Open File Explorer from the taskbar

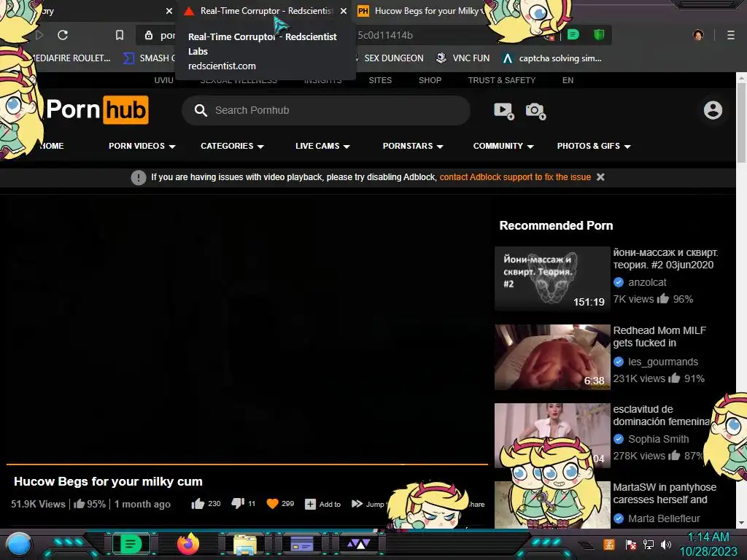click(245, 544)
